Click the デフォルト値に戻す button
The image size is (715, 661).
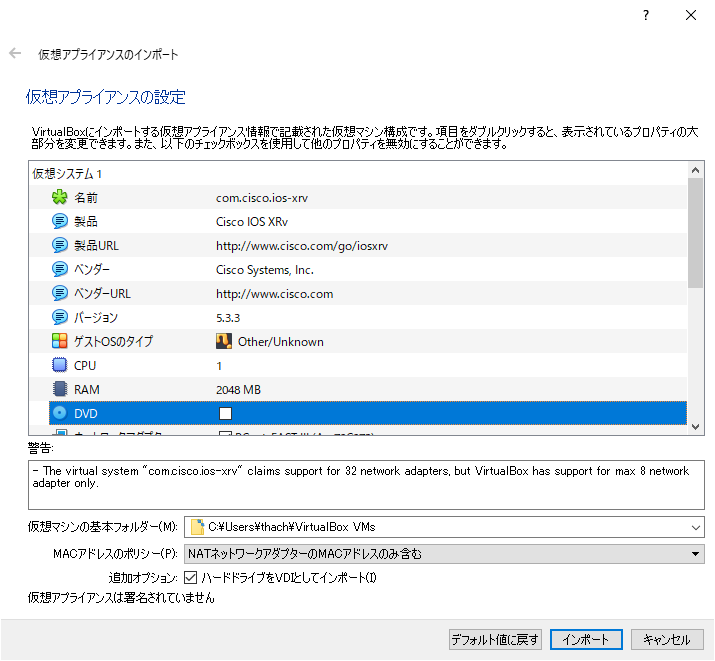click(x=495, y=640)
